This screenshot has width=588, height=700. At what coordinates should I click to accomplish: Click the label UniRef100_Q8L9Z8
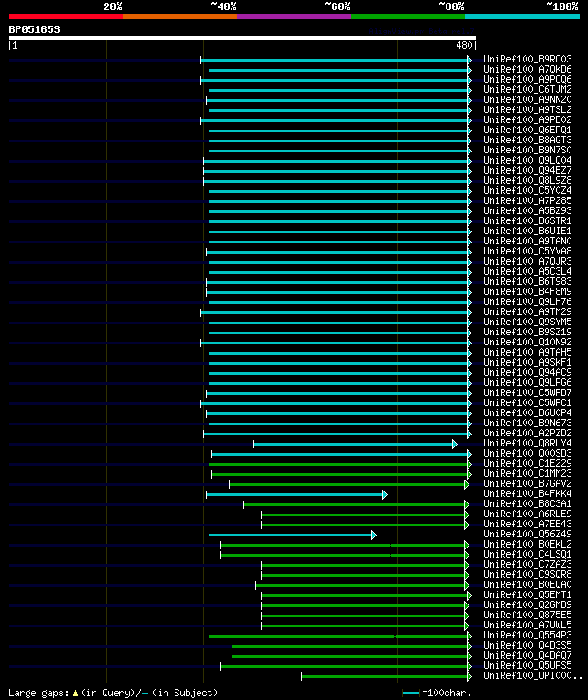(x=527, y=180)
